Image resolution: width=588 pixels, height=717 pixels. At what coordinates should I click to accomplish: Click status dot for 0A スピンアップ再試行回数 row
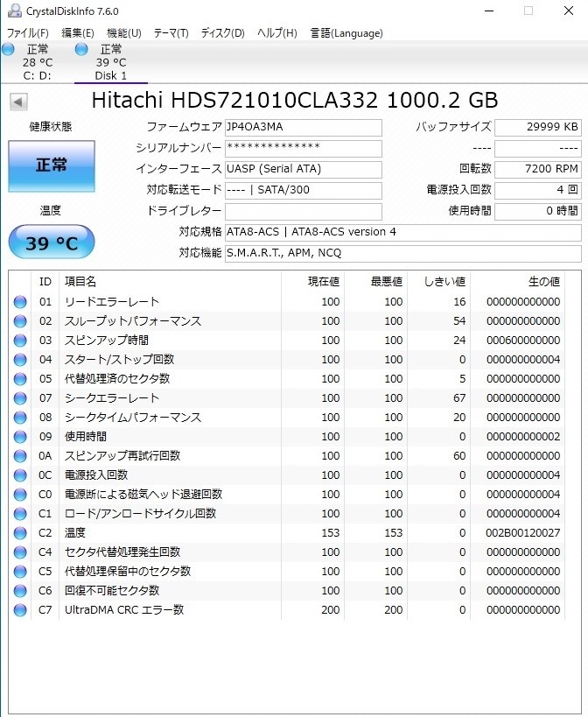20,456
